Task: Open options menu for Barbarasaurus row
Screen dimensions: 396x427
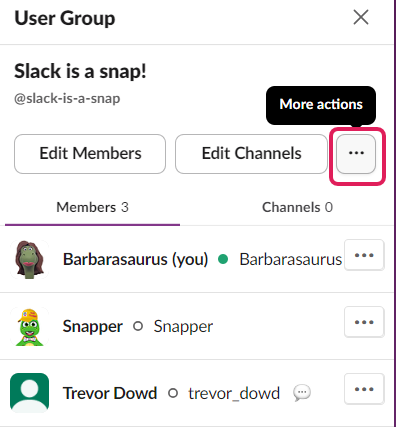Action: pyautogui.click(x=364, y=255)
